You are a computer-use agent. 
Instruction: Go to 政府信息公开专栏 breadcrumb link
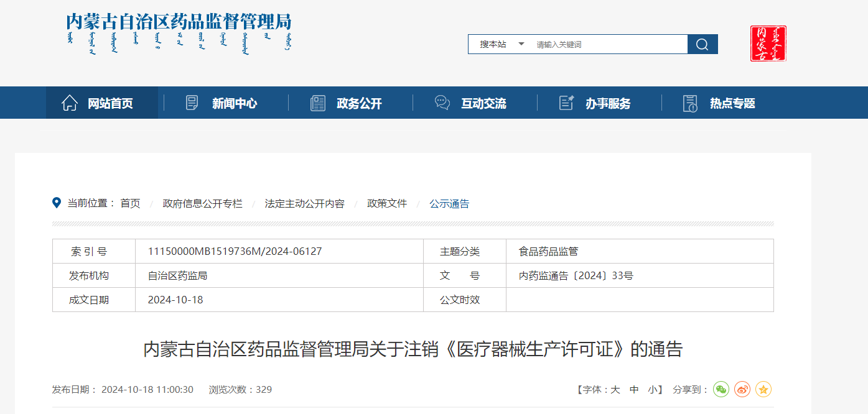(202, 203)
